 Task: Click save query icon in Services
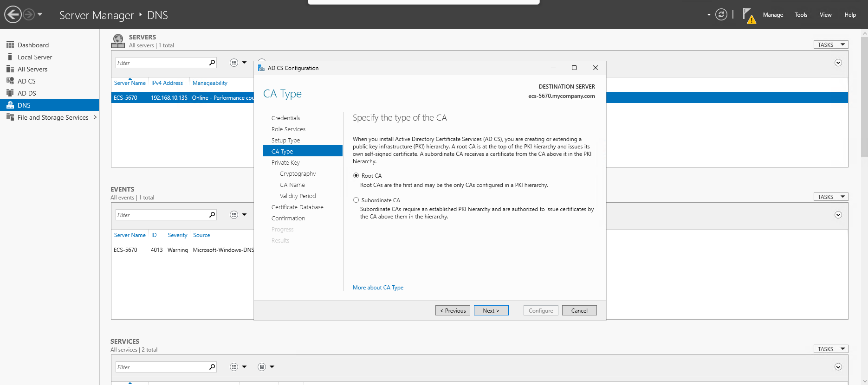(262, 367)
